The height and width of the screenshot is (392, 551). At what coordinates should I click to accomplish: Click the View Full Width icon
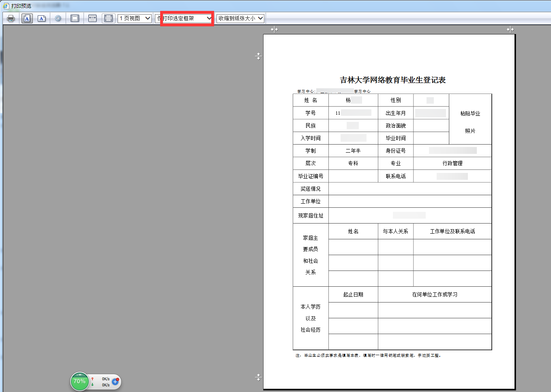(x=92, y=18)
